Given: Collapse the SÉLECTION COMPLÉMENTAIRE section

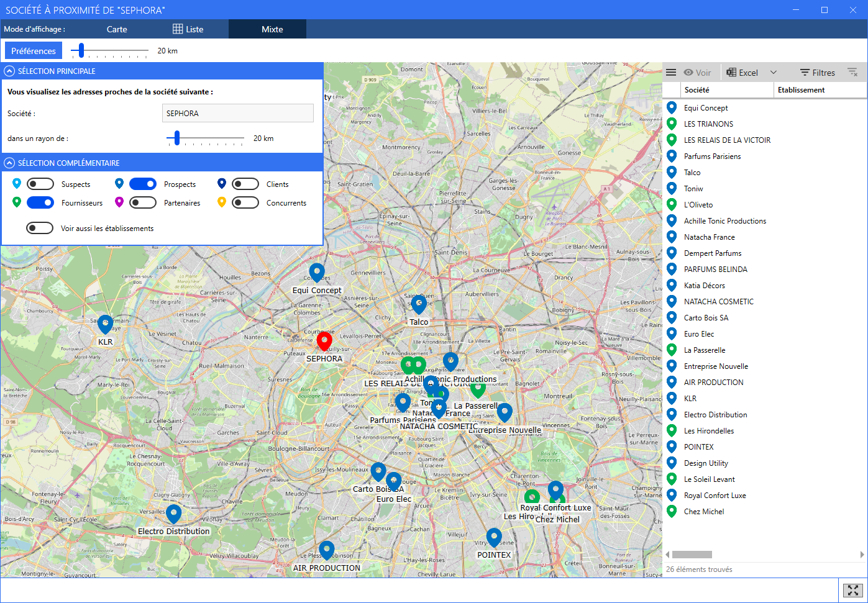Looking at the screenshot, I should [x=9, y=162].
